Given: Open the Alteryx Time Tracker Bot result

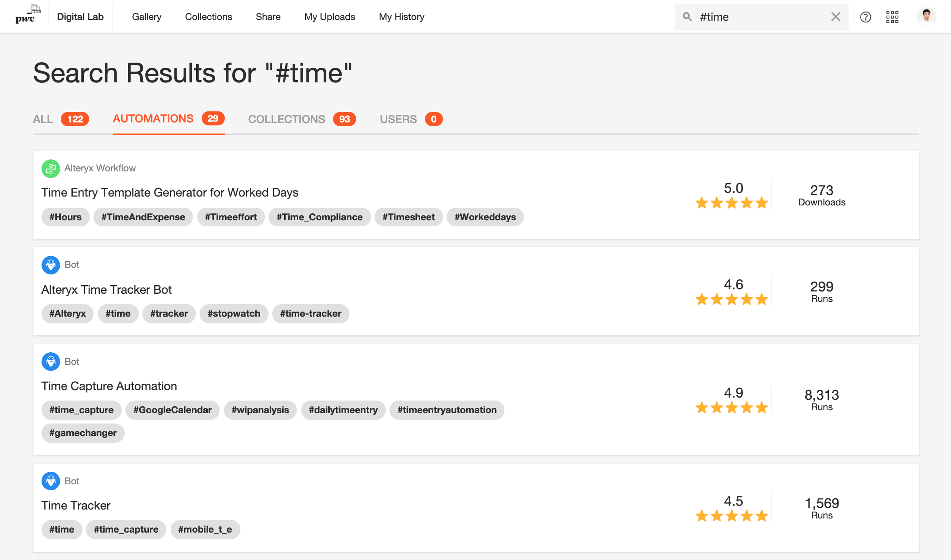Looking at the screenshot, I should coord(107,290).
